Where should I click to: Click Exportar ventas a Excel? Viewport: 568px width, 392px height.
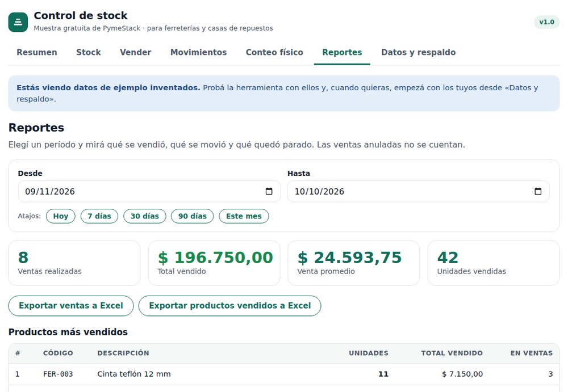pos(71,306)
